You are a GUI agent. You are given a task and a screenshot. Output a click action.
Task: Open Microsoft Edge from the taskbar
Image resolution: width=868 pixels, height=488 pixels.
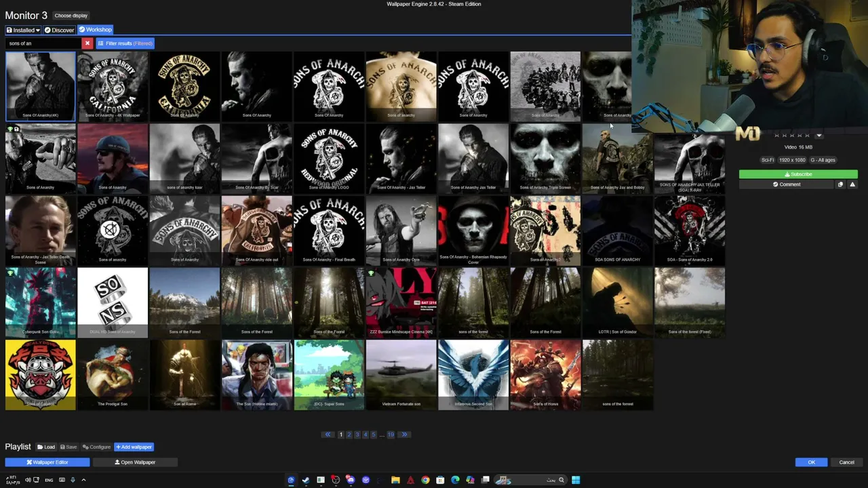tap(455, 480)
